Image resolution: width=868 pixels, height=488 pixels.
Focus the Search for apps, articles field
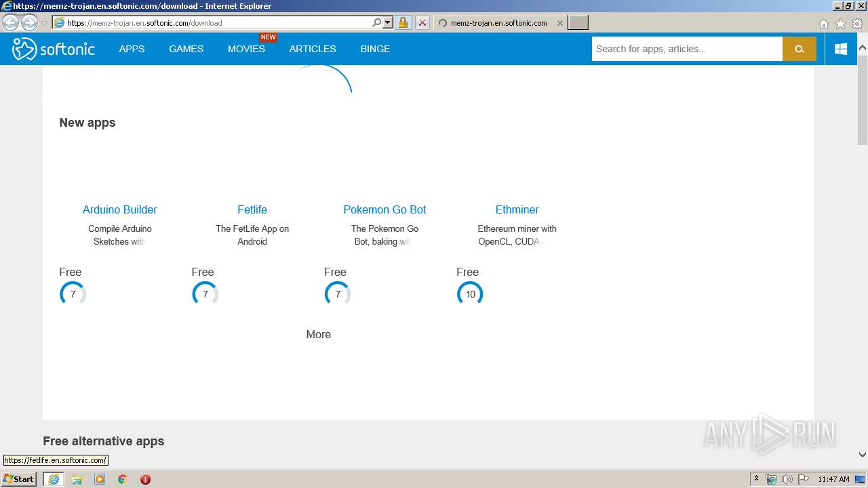pos(687,49)
